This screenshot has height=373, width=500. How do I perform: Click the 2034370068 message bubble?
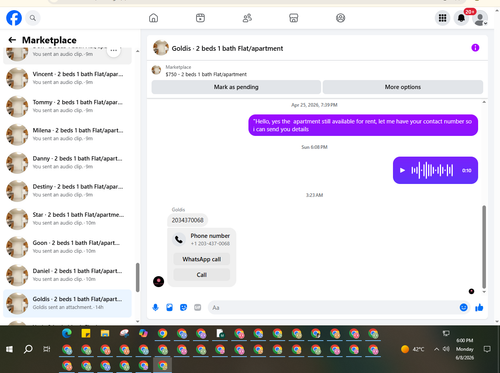coord(188,220)
